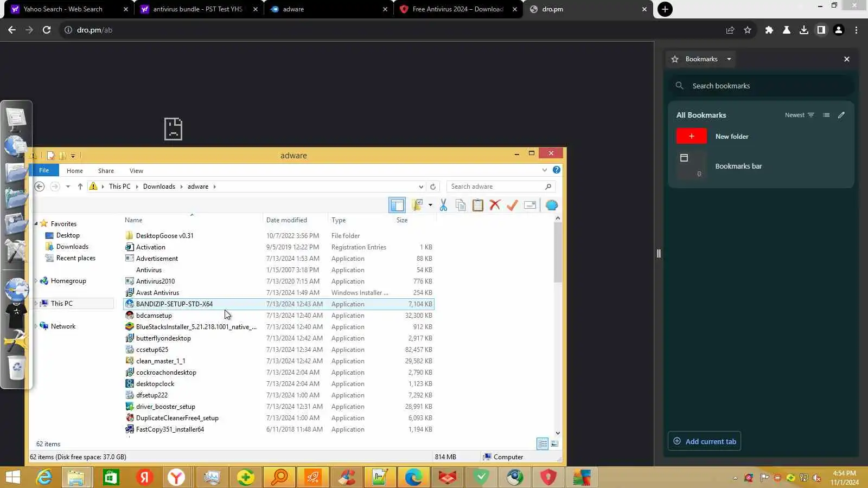Viewport: 868px width, 488px height.
Task: Click the Search adware box
Action: coord(500,187)
